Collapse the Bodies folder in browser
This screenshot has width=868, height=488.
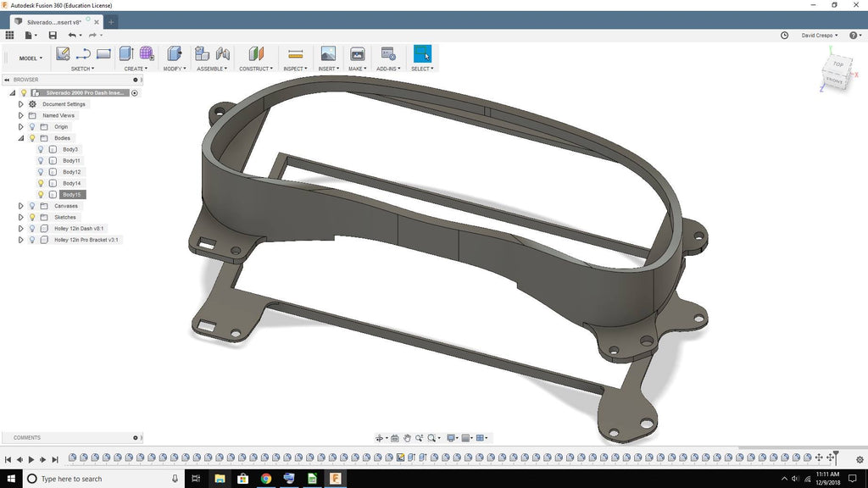pos(21,138)
